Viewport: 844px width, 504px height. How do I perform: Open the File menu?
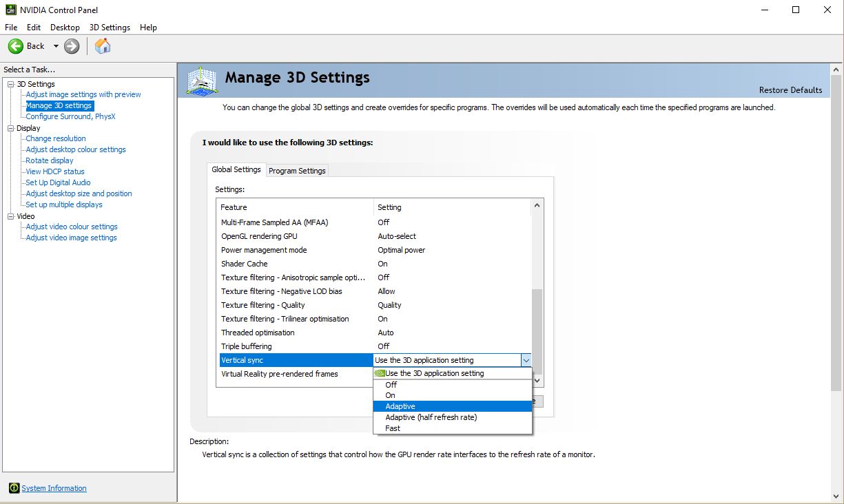pyautogui.click(x=11, y=28)
